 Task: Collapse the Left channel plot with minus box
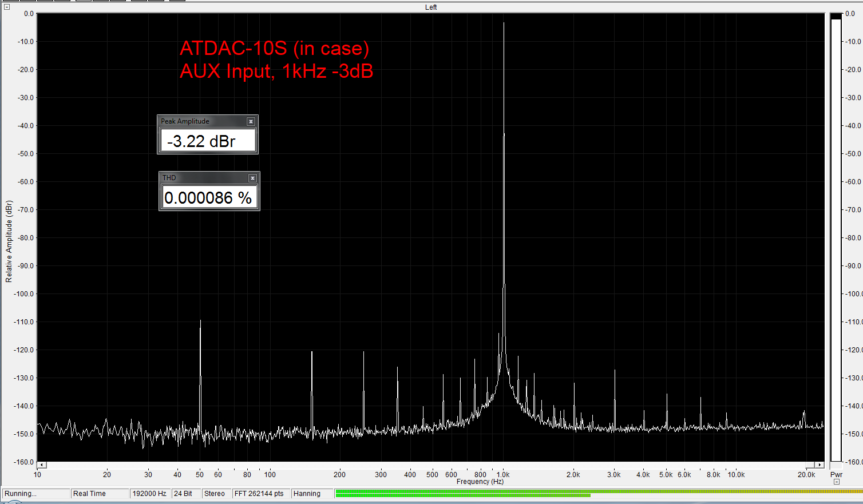pyautogui.click(x=7, y=7)
